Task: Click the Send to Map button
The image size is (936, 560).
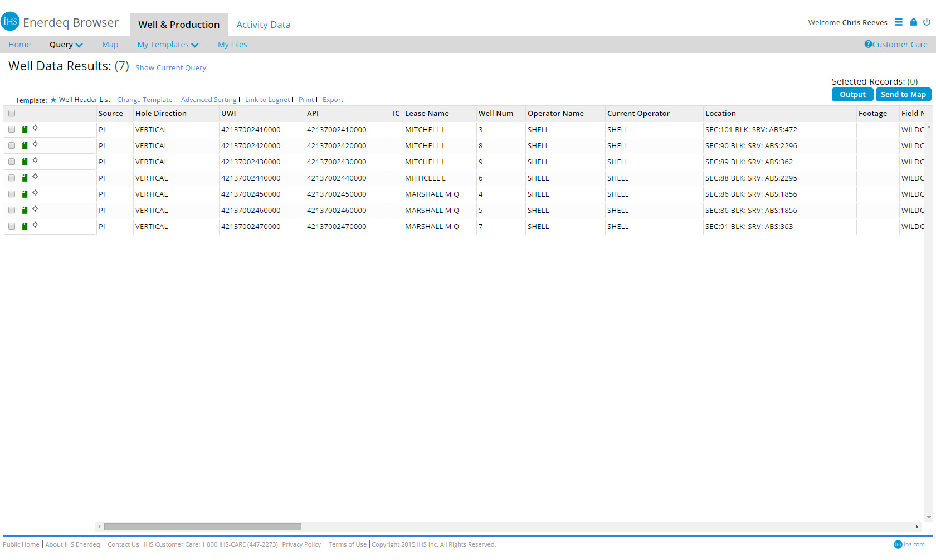Action: tap(903, 95)
